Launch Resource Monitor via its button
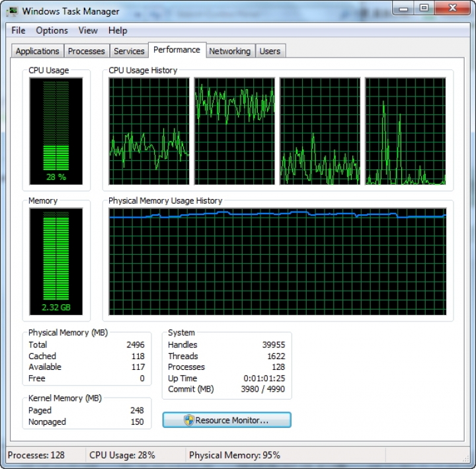The width and height of the screenshot is (476, 469). (227, 420)
